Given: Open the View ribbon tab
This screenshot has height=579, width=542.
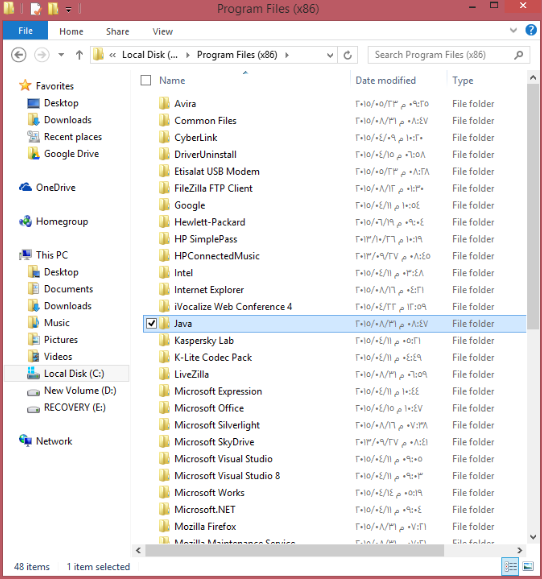Looking at the screenshot, I should click(x=162, y=31).
